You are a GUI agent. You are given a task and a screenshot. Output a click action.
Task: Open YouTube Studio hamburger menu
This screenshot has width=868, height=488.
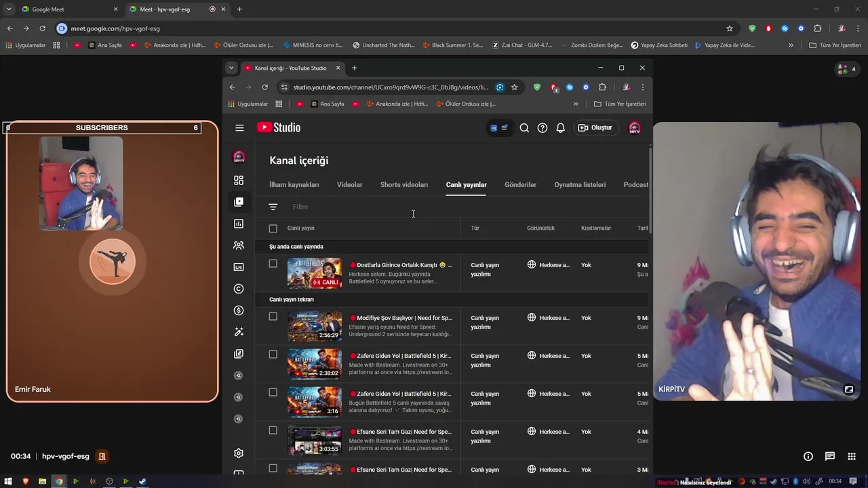[239, 127]
